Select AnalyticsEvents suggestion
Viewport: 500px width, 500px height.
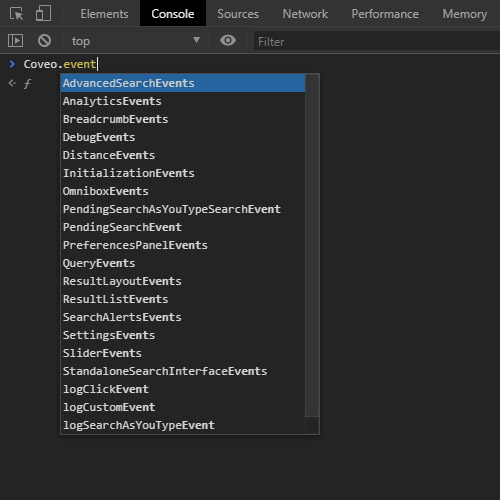[x=183, y=101]
